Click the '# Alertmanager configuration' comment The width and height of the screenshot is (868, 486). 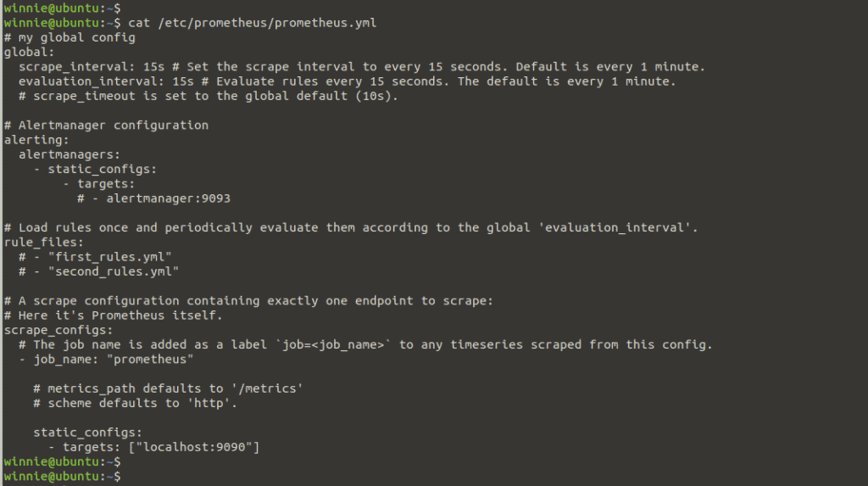click(106, 126)
